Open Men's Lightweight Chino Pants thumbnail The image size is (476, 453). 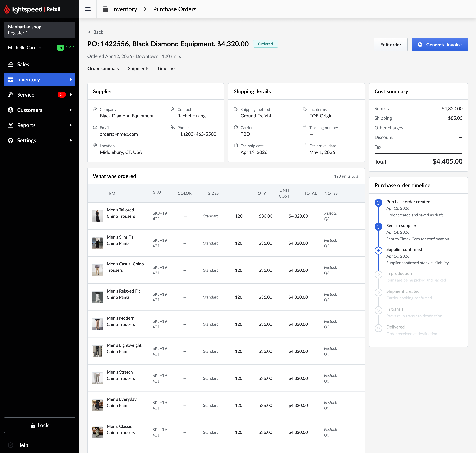pyautogui.click(x=98, y=351)
